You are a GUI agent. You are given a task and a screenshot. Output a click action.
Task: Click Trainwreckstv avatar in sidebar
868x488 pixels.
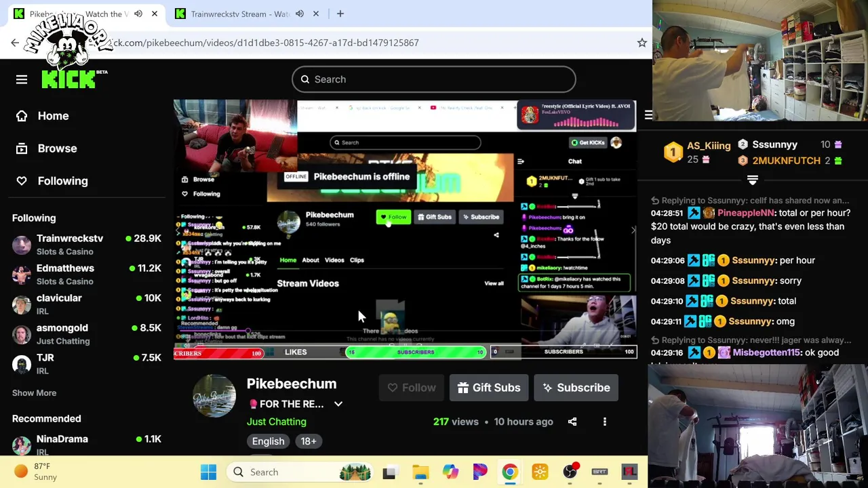[22, 245]
